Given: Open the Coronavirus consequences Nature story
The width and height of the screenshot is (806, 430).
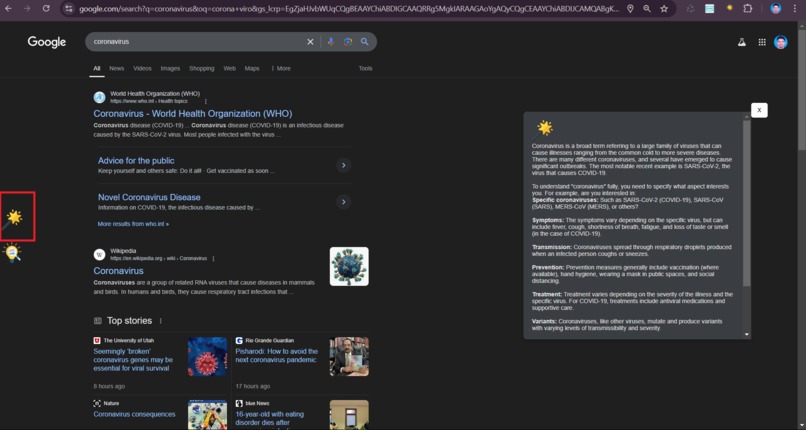Looking at the screenshot, I should 134,414.
